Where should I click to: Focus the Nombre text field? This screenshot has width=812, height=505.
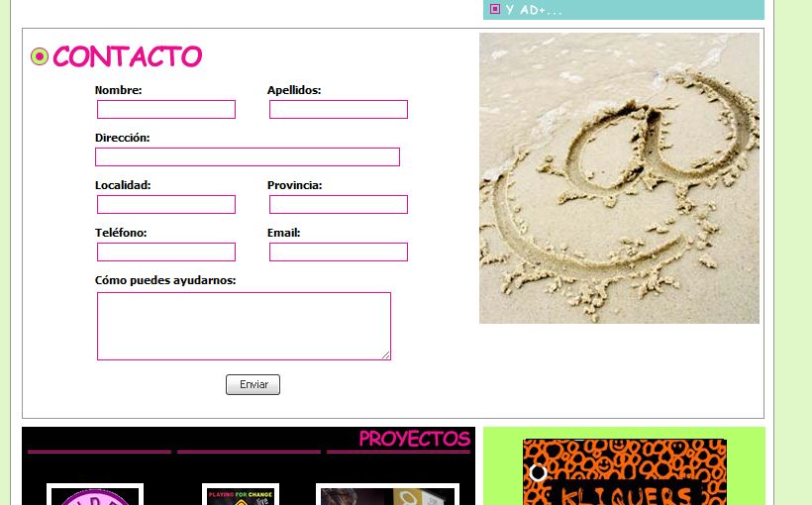(166, 109)
